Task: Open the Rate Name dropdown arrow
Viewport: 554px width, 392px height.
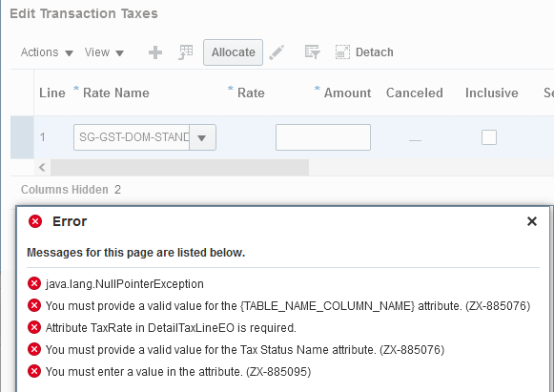Action: point(202,137)
